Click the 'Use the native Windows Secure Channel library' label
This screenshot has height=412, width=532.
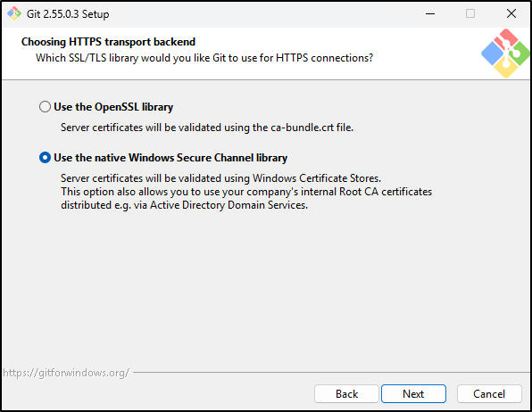click(x=170, y=158)
